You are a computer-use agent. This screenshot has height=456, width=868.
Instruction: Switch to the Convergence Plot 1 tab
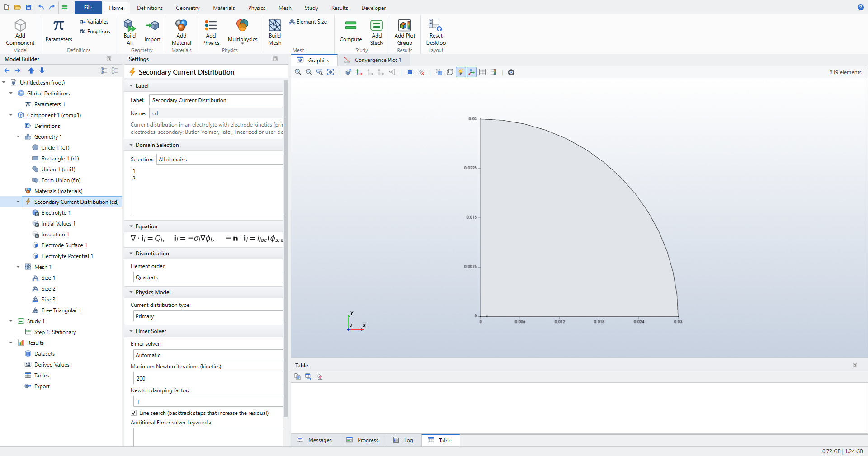[x=373, y=60]
